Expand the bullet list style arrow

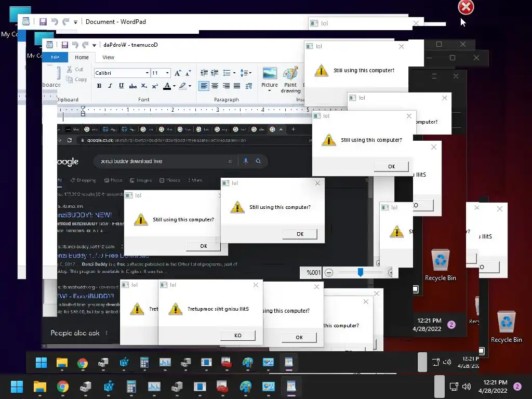tap(234, 73)
